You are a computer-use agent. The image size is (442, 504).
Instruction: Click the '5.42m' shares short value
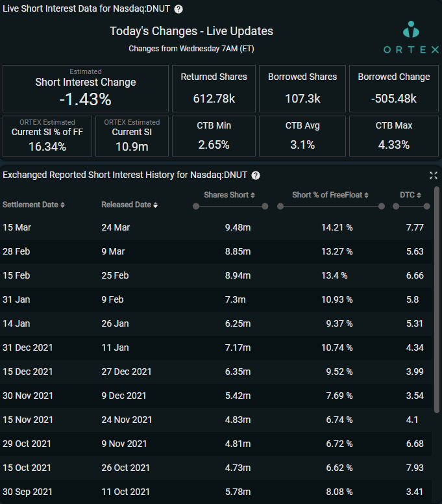(238, 396)
